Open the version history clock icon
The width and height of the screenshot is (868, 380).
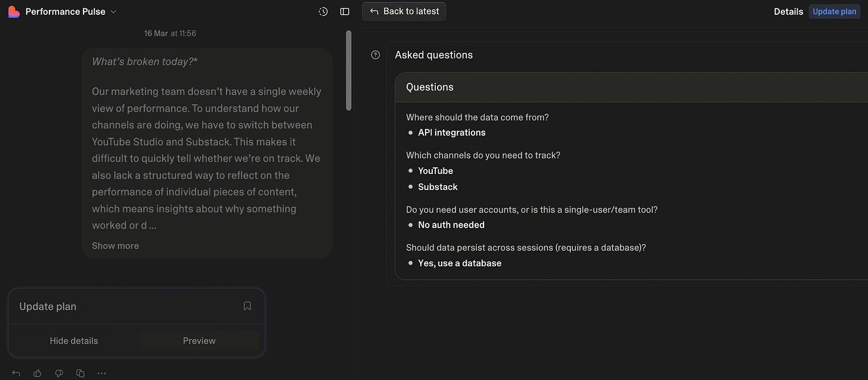point(323,12)
